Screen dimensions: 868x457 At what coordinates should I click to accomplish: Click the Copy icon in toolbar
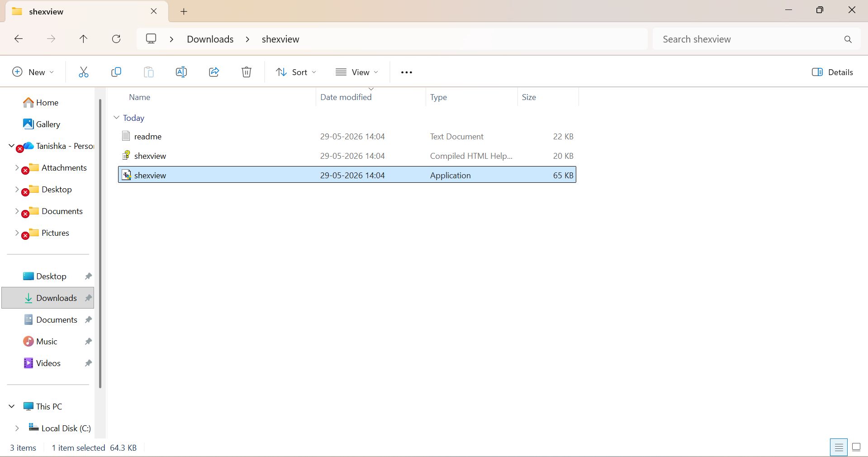[116, 72]
